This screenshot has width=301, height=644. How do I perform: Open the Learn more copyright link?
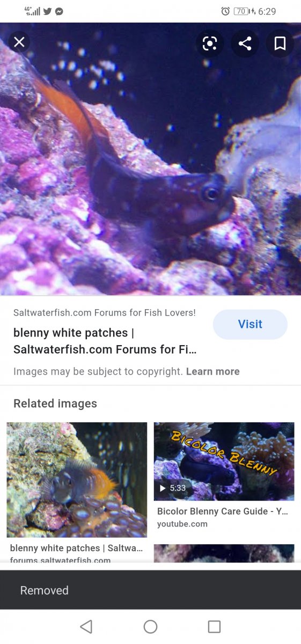213,371
